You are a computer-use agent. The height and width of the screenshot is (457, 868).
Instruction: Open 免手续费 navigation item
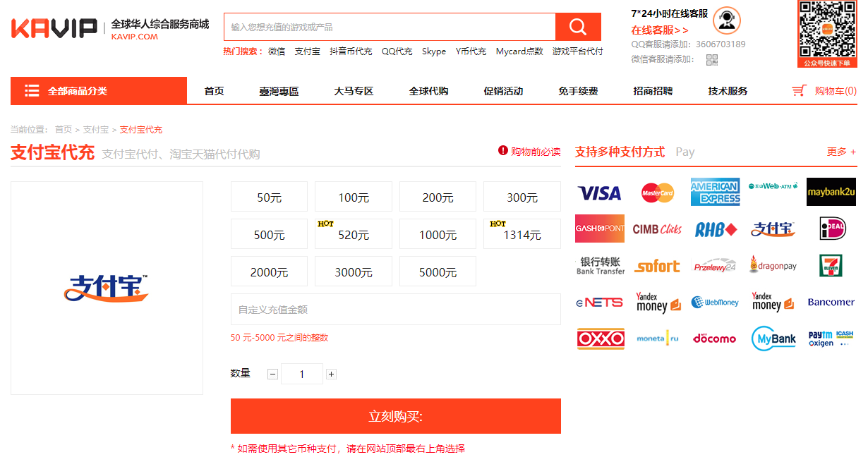(x=578, y=91)
